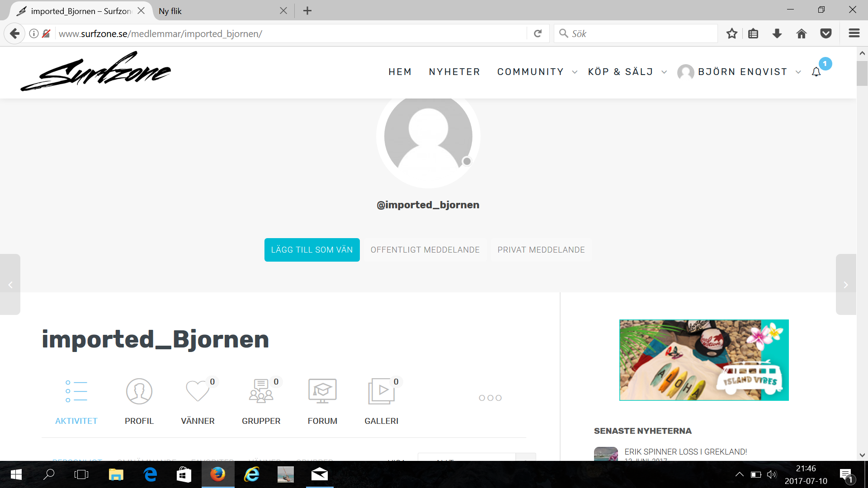
Task: Click the @imported_bjornen username text
Action: click(x=428, y=205)
